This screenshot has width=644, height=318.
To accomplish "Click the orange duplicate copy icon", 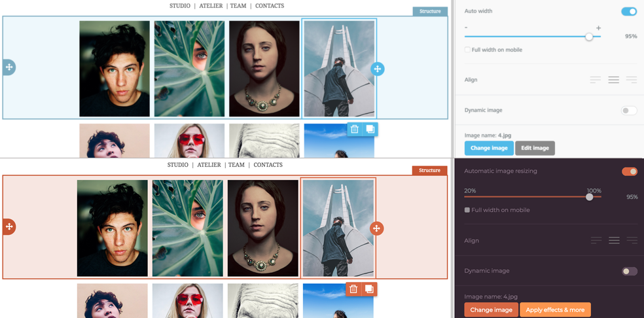I will pyautogui.click(x=369, y=289).
